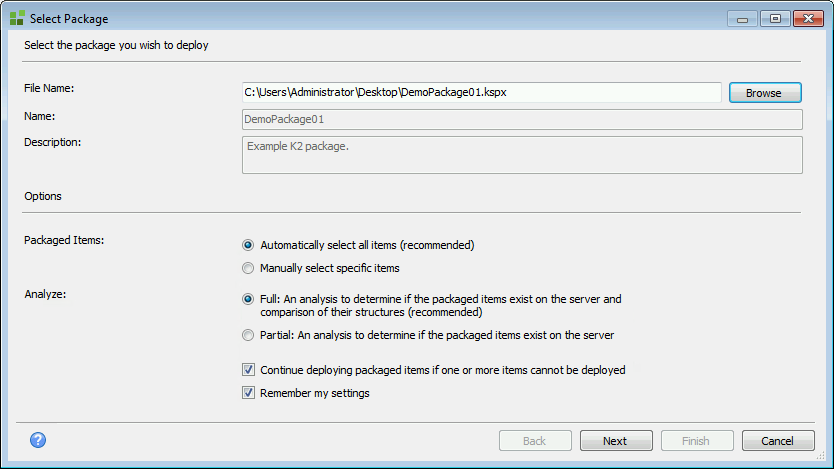Click the Description text box

(x=521, y=155)
